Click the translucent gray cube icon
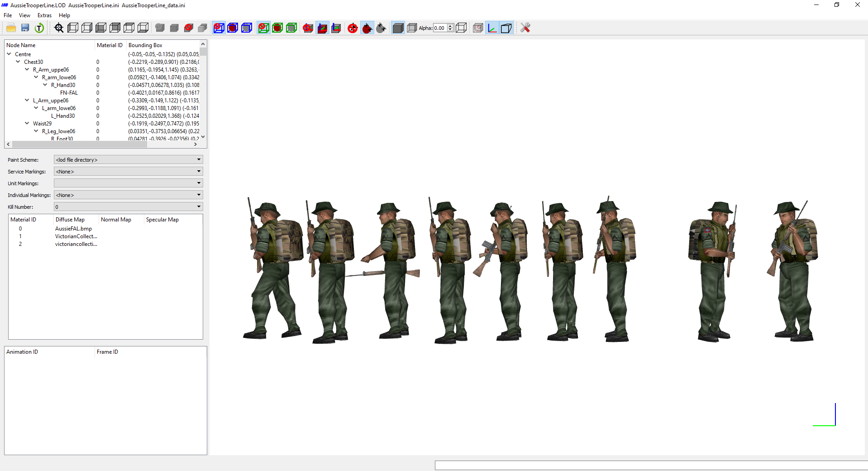Viewport: 868px width, 471px height. pyautogui.click(x=412, y=28)
